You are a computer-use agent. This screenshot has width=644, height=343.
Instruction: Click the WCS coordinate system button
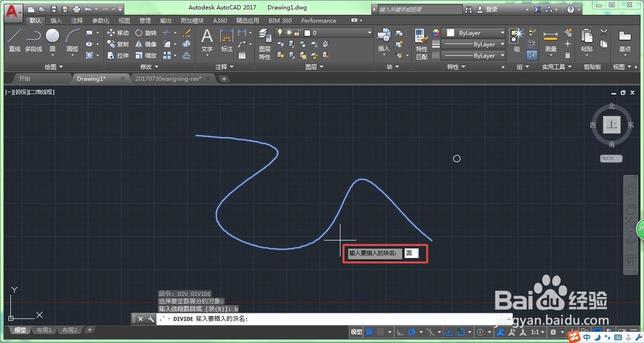pyautogui.click(x=611, y=158)
